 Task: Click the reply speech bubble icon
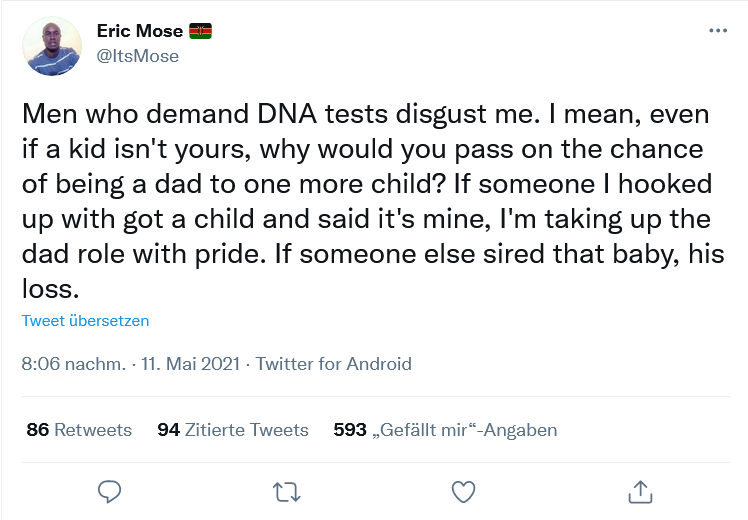[x=109, y=492]
